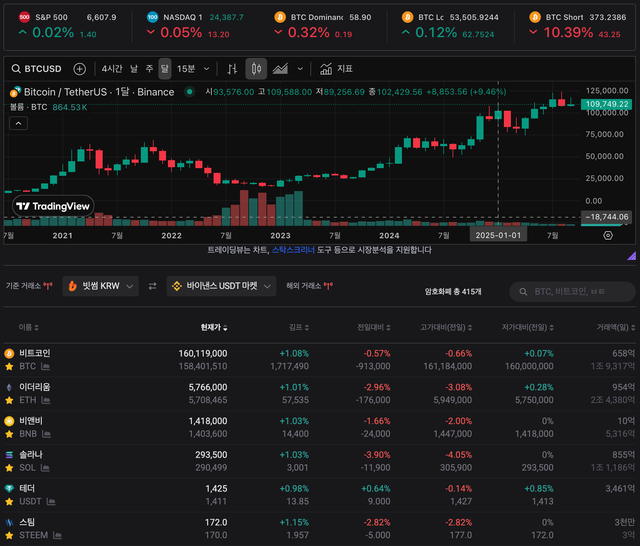Screen dimensions: 640x546
Task: Collapse the volume legend arrow
Action: (x=18, y=124)
